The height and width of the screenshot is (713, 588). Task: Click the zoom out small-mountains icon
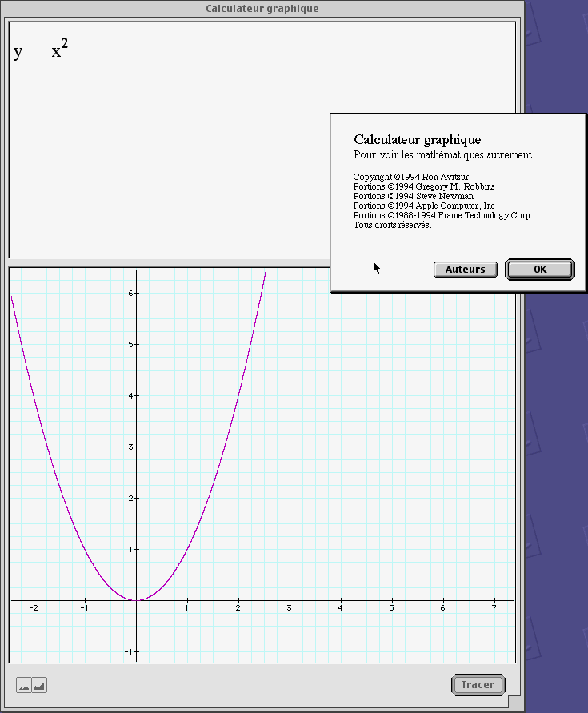click(24, 685)
